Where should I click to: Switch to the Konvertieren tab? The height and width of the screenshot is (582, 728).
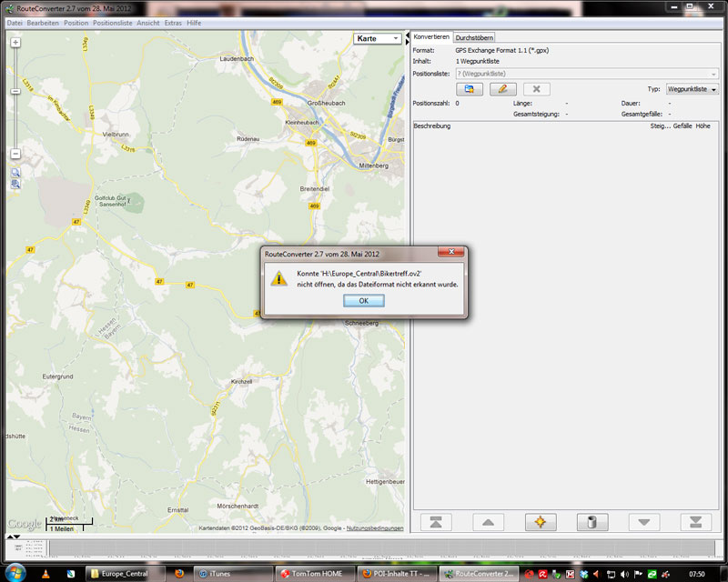pyautogui.click(x=431, y=36)
